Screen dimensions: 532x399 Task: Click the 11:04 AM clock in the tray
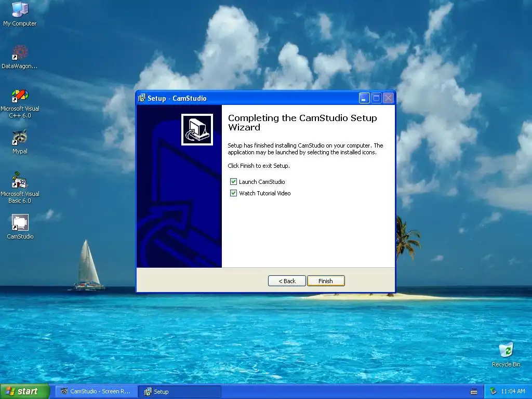coord(513,392)
